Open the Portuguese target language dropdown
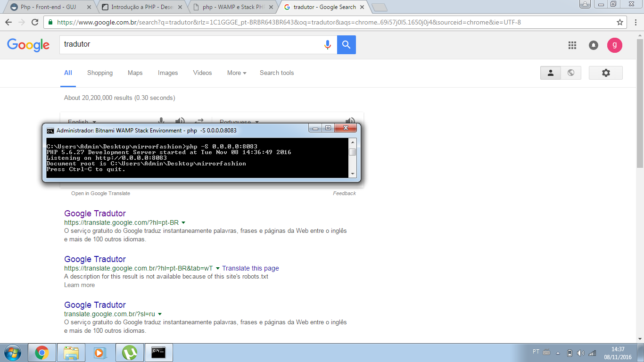Image resolution: width=644 pixels, height=362 pixels. [239, 121]
